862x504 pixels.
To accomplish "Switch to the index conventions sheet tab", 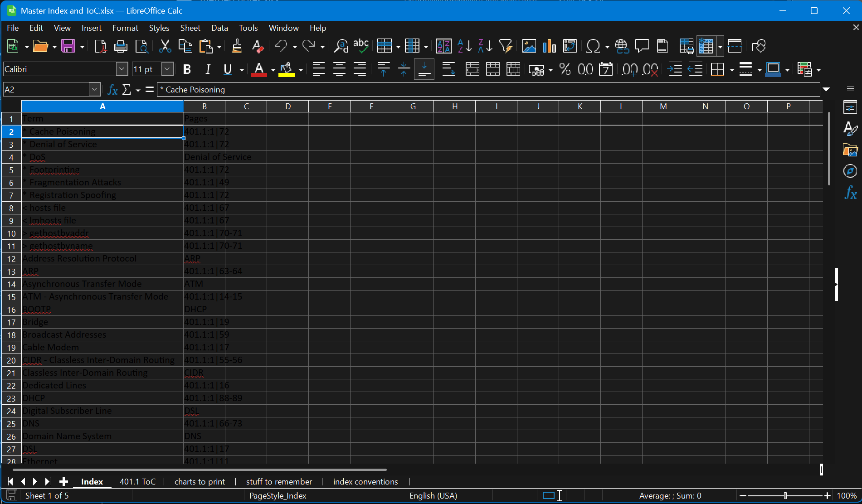I will coord(365,481).
